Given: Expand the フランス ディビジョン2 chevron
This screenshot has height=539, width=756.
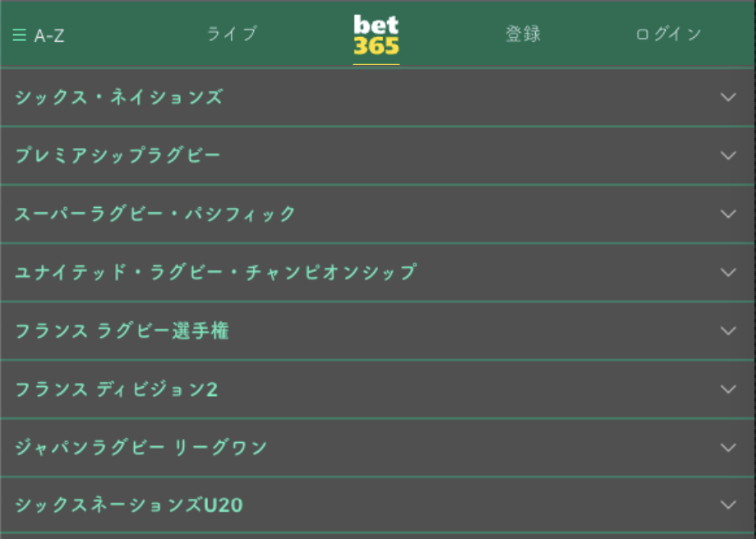Looking at the screenshot, I should tap(728, 389).
